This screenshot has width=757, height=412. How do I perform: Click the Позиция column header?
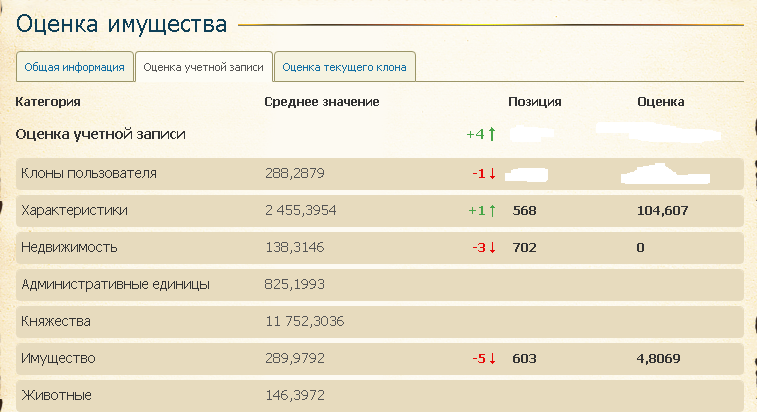[534, 102]
